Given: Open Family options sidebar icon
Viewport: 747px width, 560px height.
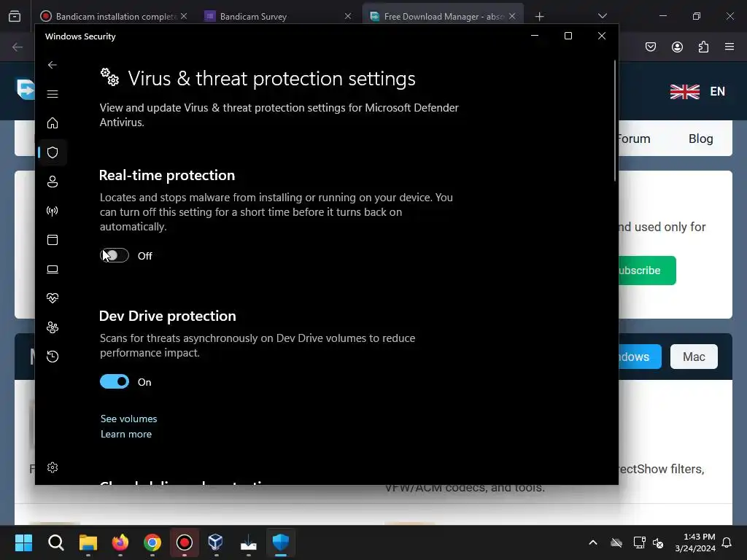Looking at the screenshot, I should [x=53, y=327].
